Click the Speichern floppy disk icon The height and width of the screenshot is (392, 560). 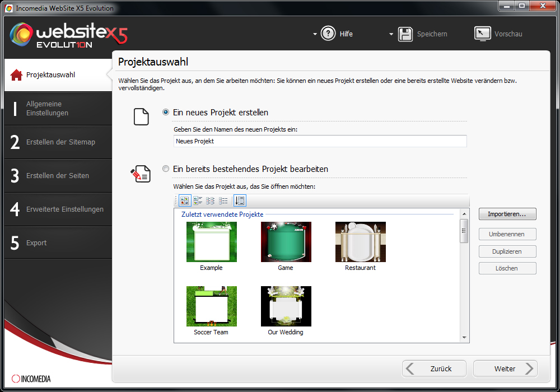405,34
